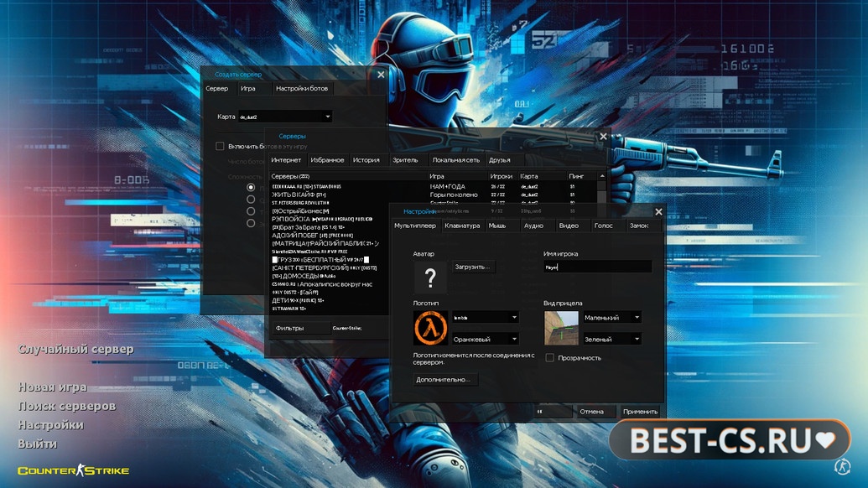Viewport: 868px width, 488px height.
Task: Select server АДСКИЙ ПОБЕГ
Action: 329,235
